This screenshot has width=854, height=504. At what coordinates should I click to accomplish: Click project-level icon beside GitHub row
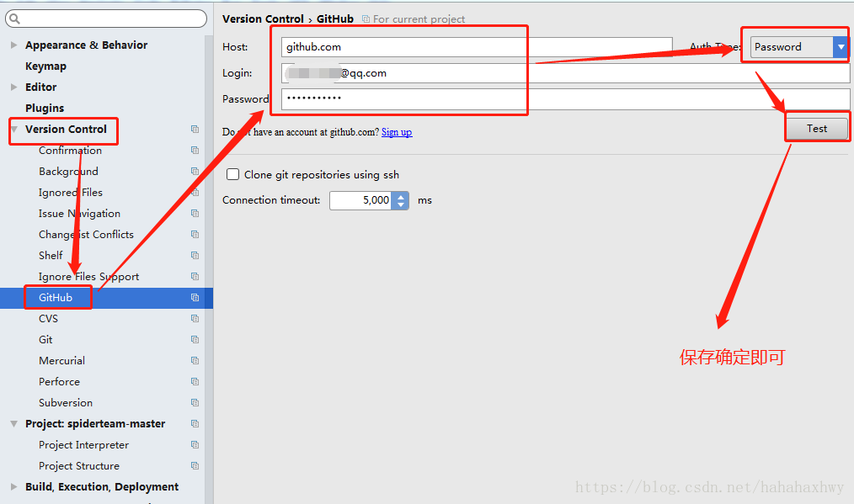[195, 298]
